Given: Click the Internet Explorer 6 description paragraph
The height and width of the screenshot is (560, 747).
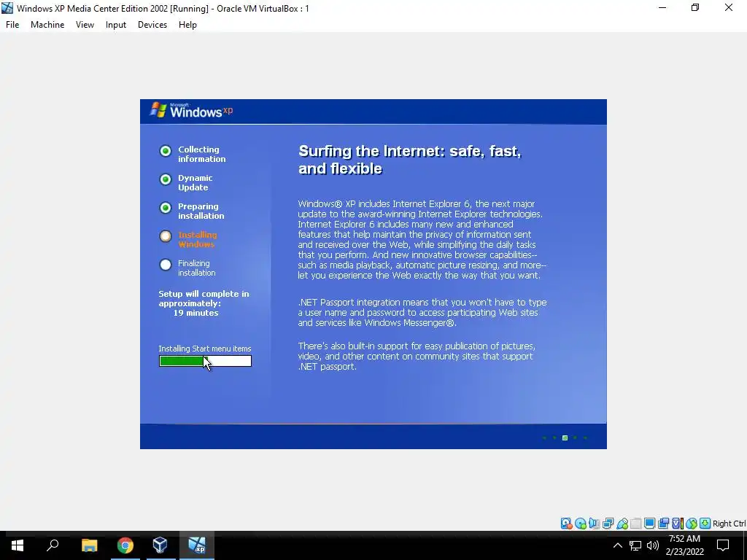Looking at the screenshot, I should click(422, 239).
